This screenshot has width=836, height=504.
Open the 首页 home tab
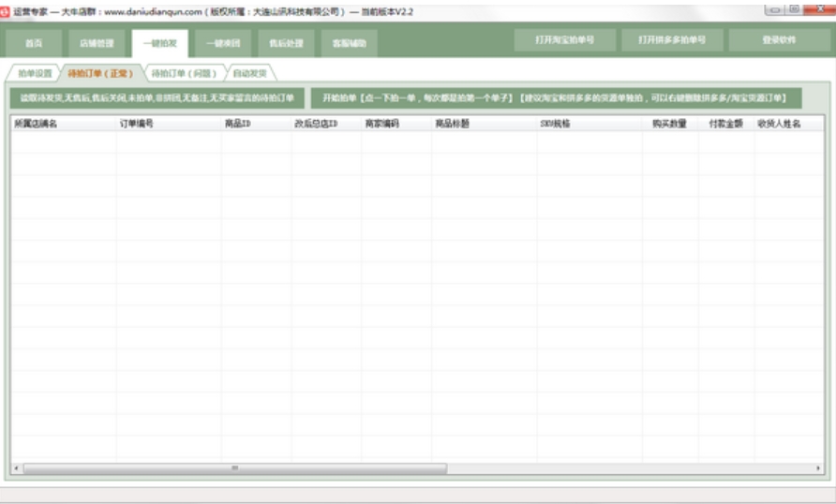pyautogui.click(x=34, y=43)
